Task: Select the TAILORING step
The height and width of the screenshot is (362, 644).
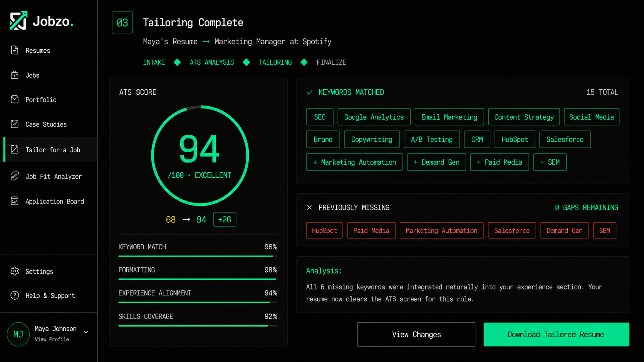Action: (x=275, y=62)
